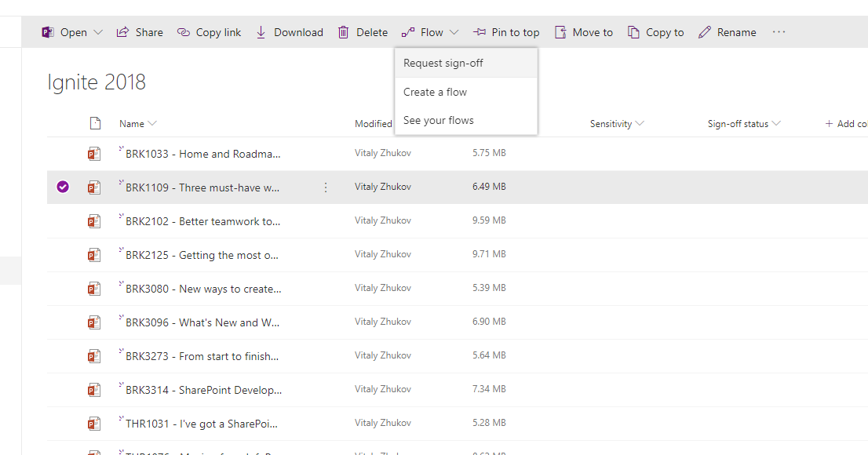Open the vertical ellipsis actions for BRK1109
This screenshot has width=868, height=455.
coord(326,187)
